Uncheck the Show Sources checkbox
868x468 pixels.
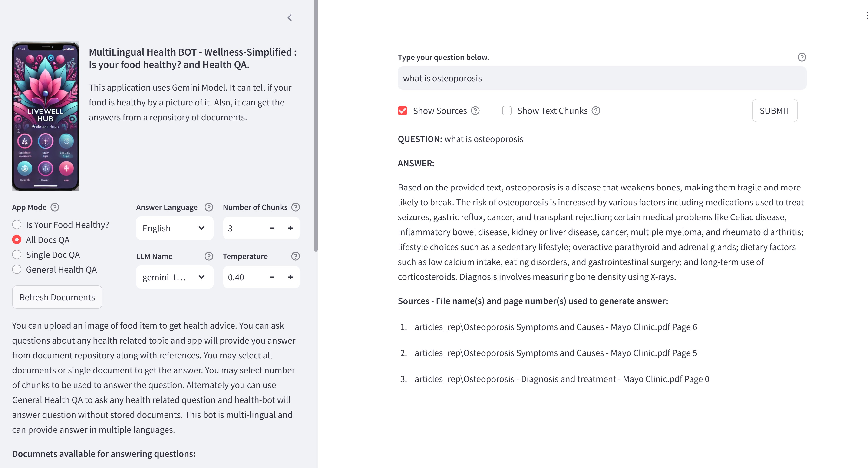[403, 110]
